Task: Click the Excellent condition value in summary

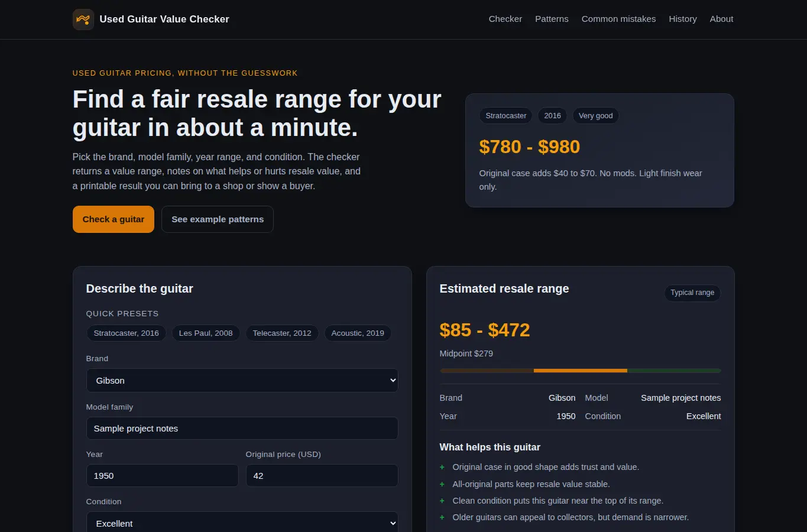Action: [704, 416]
